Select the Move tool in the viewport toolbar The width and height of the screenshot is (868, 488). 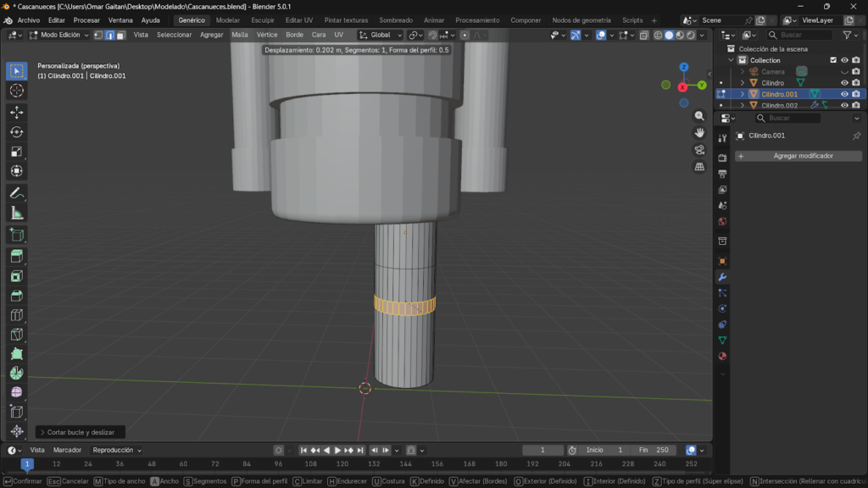(16, 111)
